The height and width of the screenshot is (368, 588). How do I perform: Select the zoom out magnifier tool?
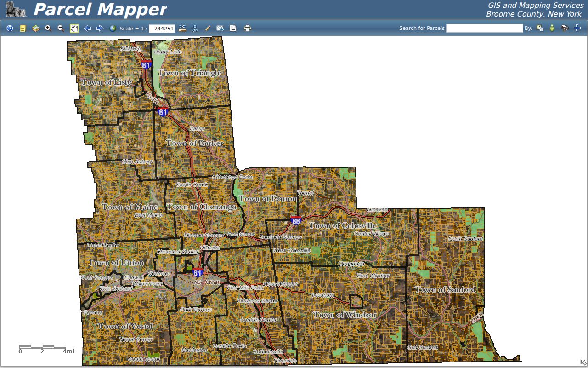[61, 29]
